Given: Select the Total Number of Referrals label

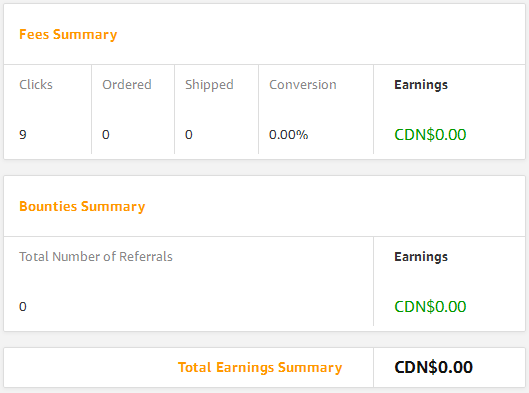Looking at the screenshot, I should coord(96,257).
